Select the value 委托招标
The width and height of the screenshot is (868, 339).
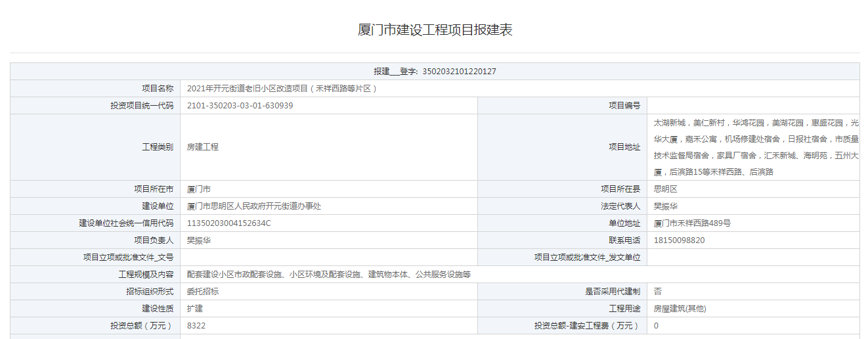point(203,291)
